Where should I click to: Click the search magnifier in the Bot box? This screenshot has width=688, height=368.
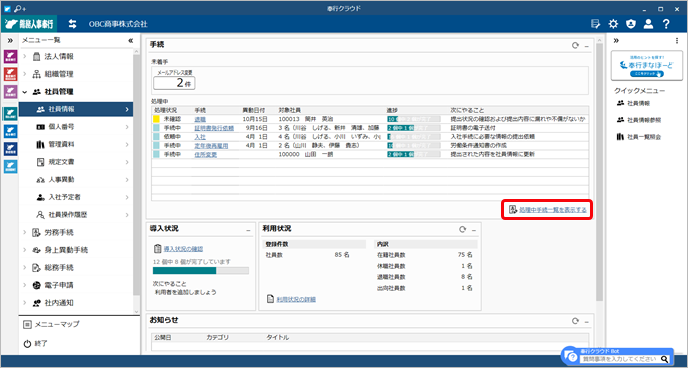click(x=665, y=359)
